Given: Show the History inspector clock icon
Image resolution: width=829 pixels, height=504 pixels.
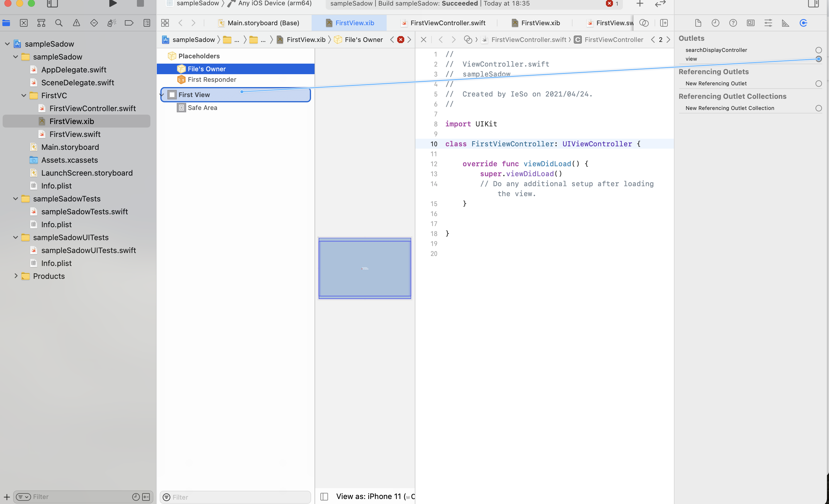Looking at the screenshot, I should (x=716, y=23).
